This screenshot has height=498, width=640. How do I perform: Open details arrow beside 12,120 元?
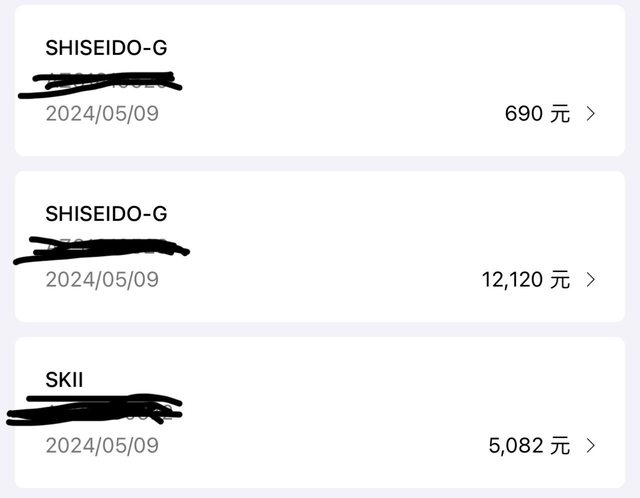591,280
